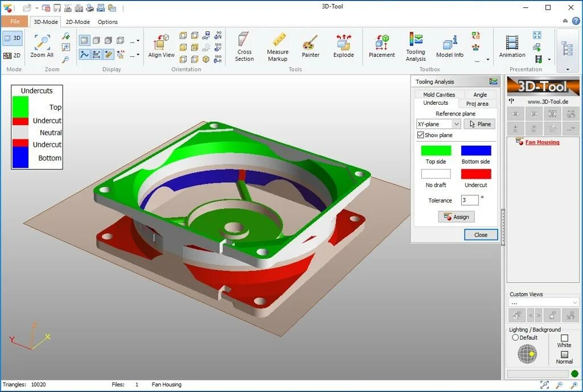Switch to the 2D-Mode tab
Screen dimensions: 583x392
coord(77,22)
